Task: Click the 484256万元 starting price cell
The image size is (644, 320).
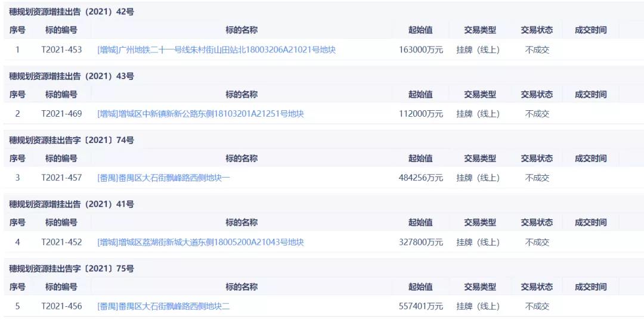Action: [421, 178]
